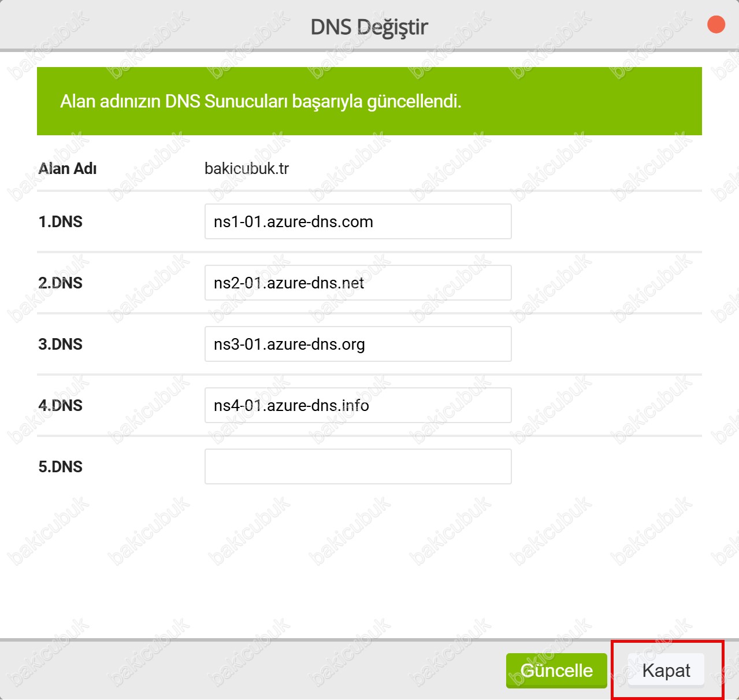Click the 2.DNS label

61,283
